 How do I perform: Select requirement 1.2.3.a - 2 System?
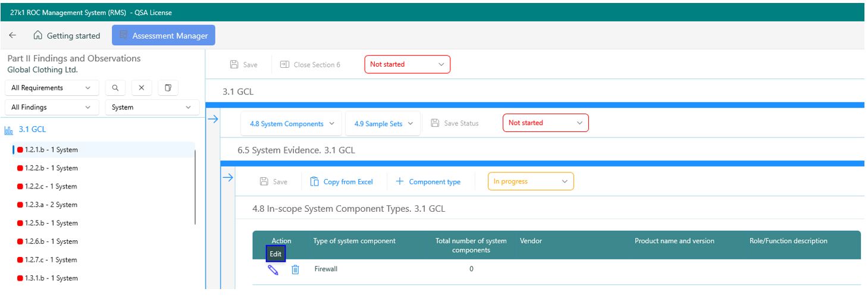51,205
